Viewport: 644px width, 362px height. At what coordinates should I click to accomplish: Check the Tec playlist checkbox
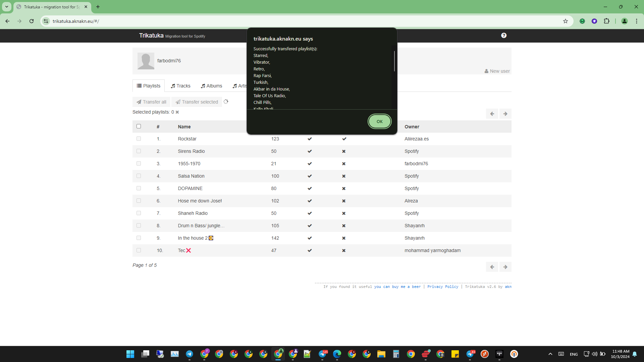139,250
